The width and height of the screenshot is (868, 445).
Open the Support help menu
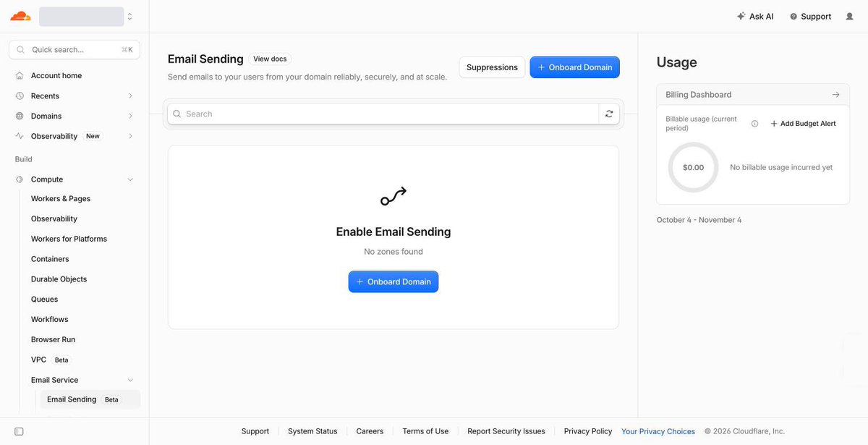coord(810,16)
